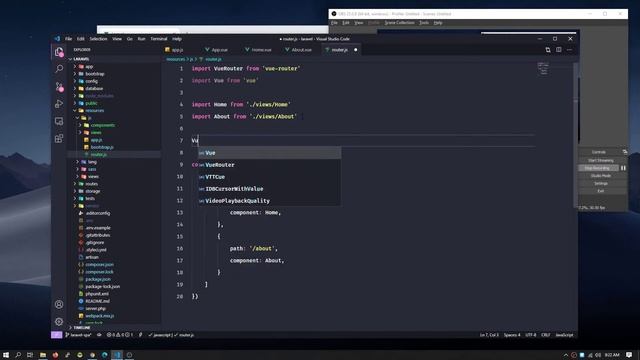Open the Source Control view
The width and height of the screenshot is (640, 360).
[59, 87]
